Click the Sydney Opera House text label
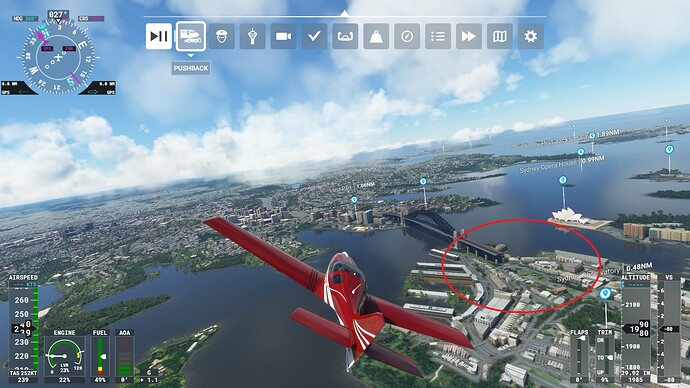Screen dimensions: 690x388 click(x=547, y=166)
